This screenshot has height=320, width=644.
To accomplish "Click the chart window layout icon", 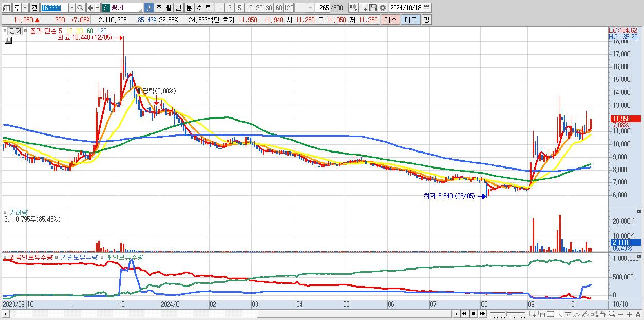I will [x=6, y=8].
